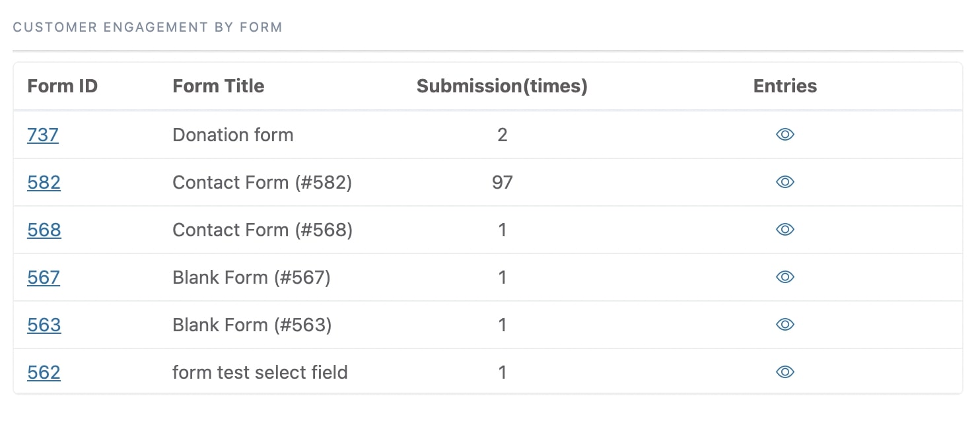980x421 pixels.
Task: Open form ID 737 link
Action: [43, 135]
